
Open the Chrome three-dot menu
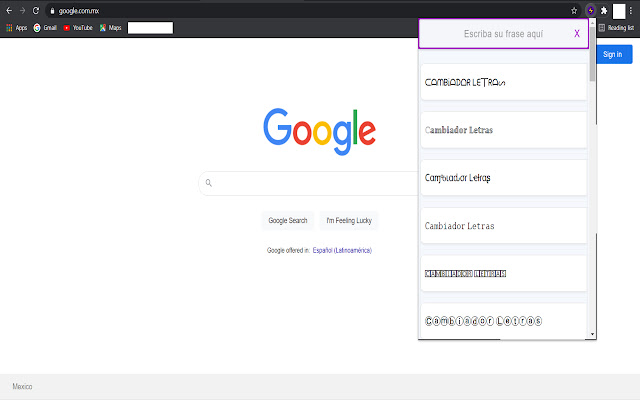coord(631,11)
